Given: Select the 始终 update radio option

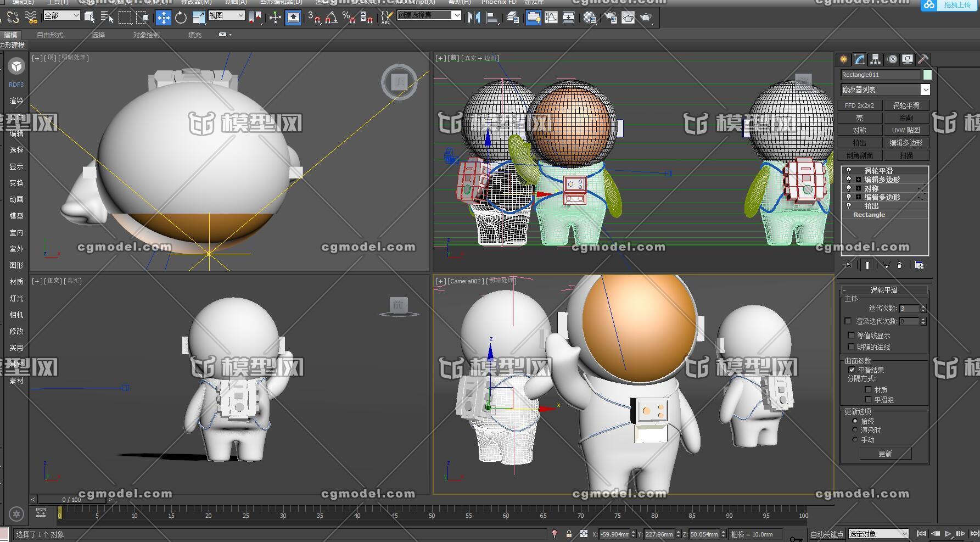Looking at the screenshot, I should 855,421.
